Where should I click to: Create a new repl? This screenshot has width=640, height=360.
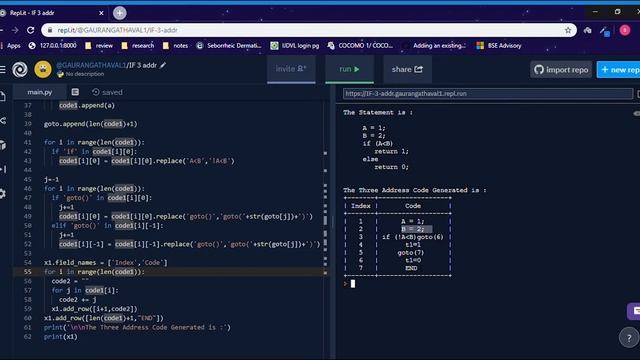point(618,70)
